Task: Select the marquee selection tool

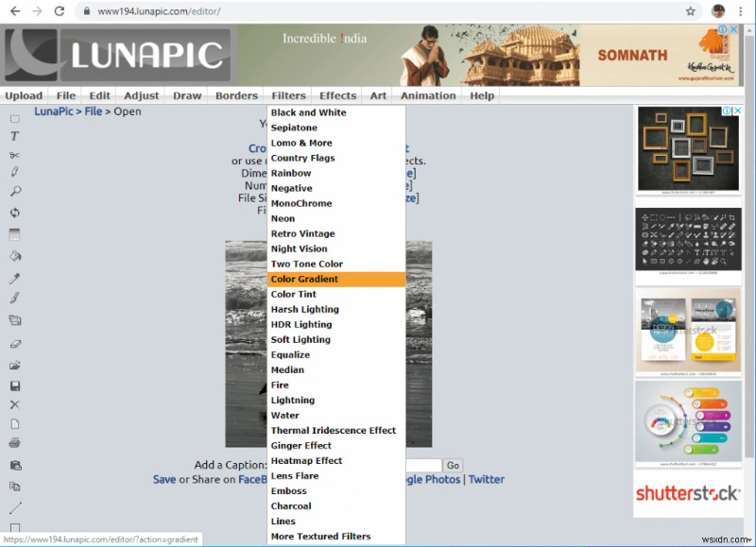Action: [x=15, y=118]
